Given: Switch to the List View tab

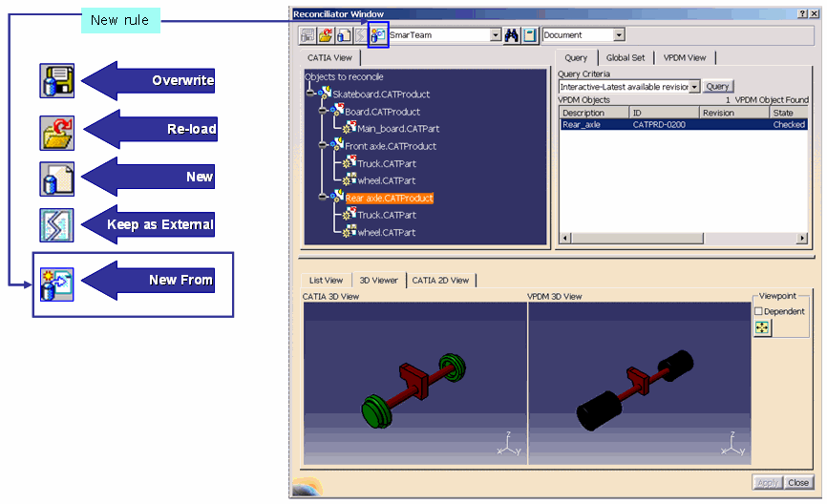Looking at the screenshot, I should point(326,281).
